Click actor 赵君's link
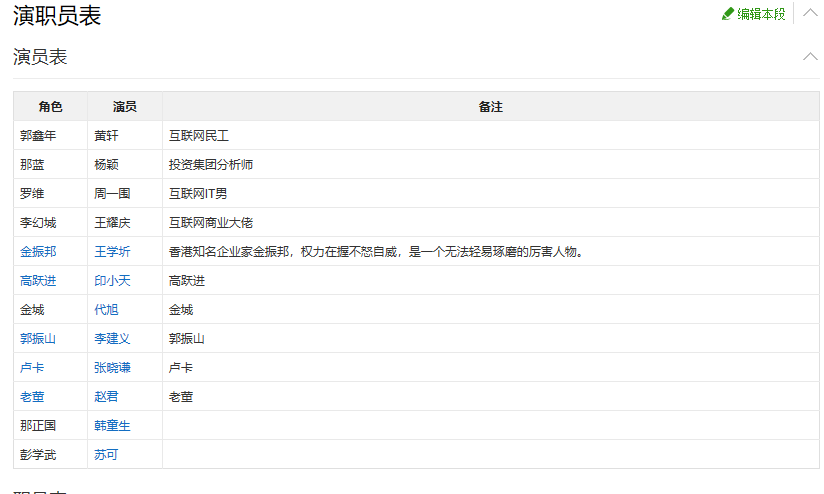 point(106,397)
